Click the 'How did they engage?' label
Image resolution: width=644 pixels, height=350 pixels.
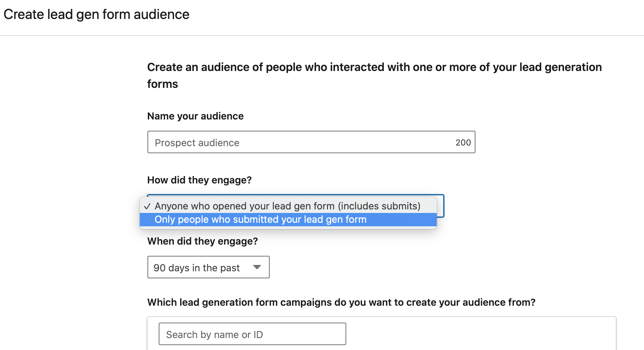click(199, 180)
